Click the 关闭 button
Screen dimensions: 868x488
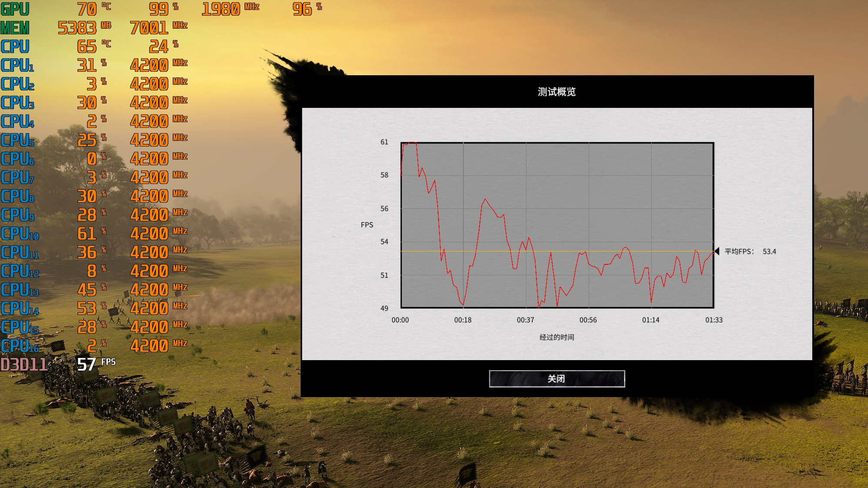[x=556, y=379]
